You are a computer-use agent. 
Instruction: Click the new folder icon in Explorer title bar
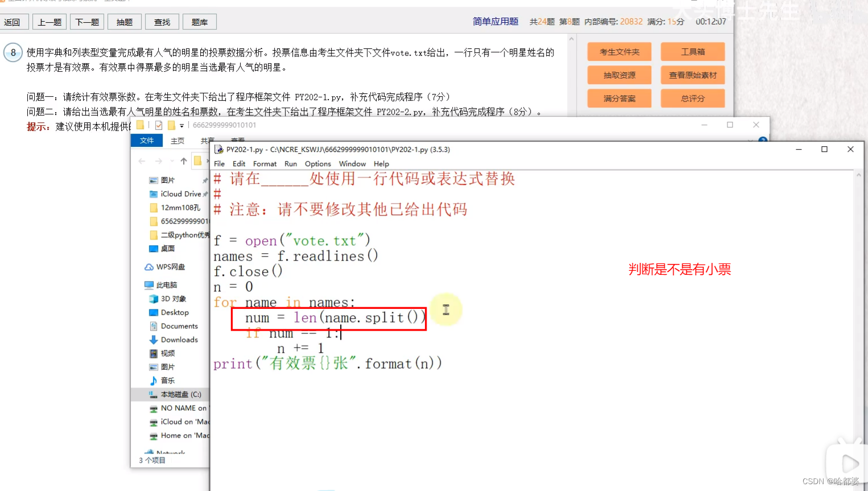(171, 125)
